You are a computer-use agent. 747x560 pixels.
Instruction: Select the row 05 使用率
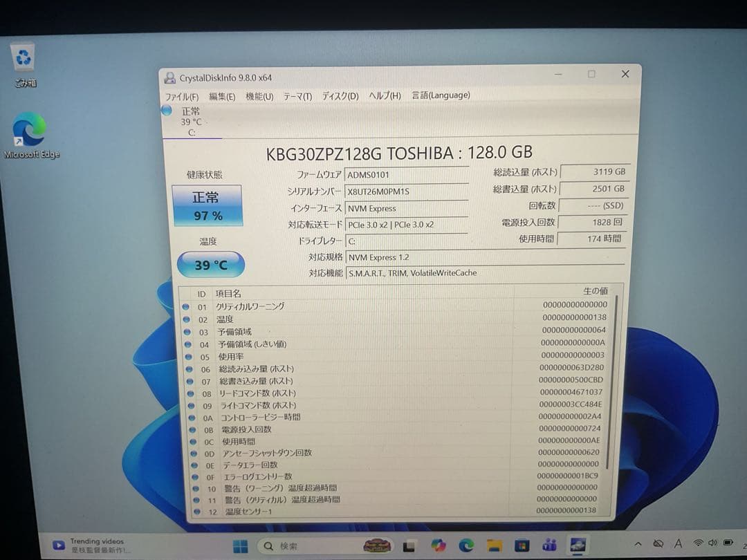(395, 356)
